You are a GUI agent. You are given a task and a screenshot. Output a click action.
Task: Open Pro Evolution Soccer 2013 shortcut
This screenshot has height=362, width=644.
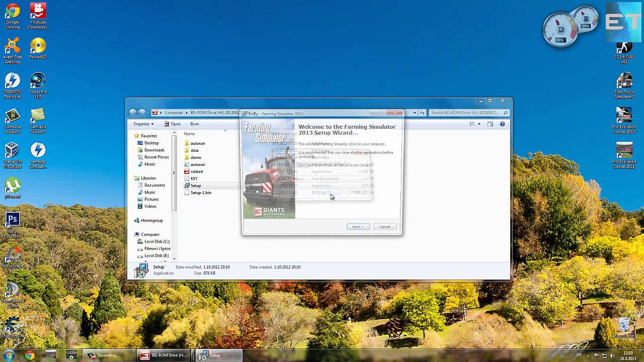[x=624, y=121]
